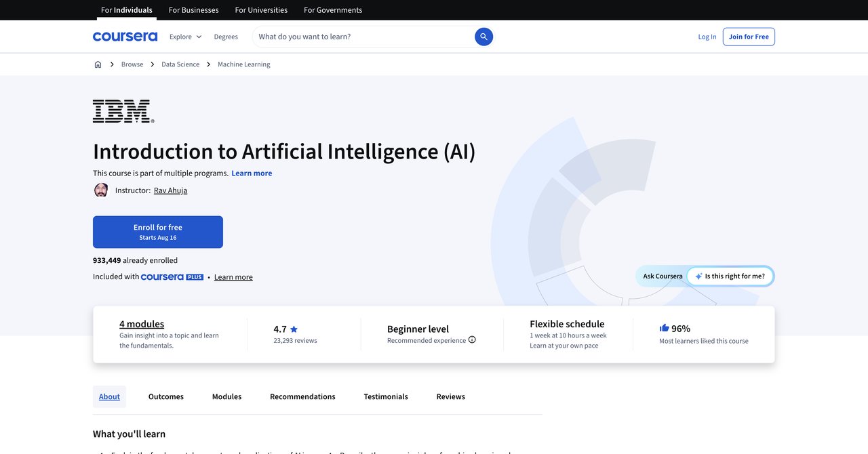This screenshot has width=868, height=454.
Task: Go to For Governments
Action: [333, 10]
